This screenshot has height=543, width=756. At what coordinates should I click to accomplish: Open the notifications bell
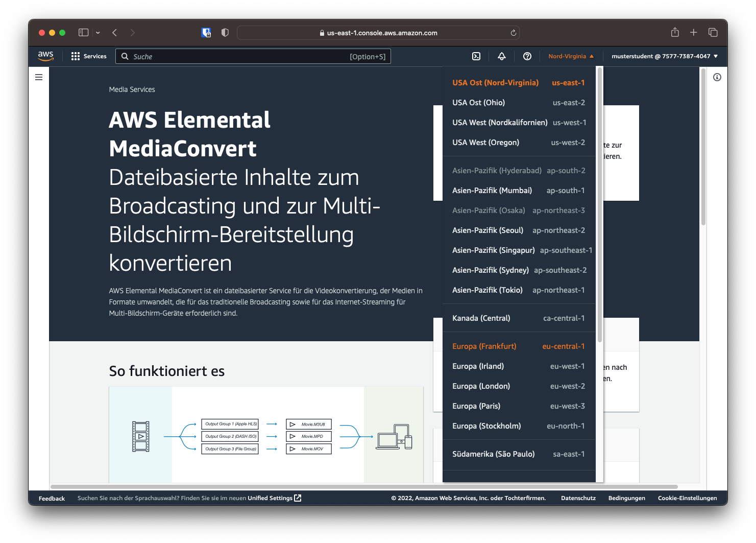point(502,56)
